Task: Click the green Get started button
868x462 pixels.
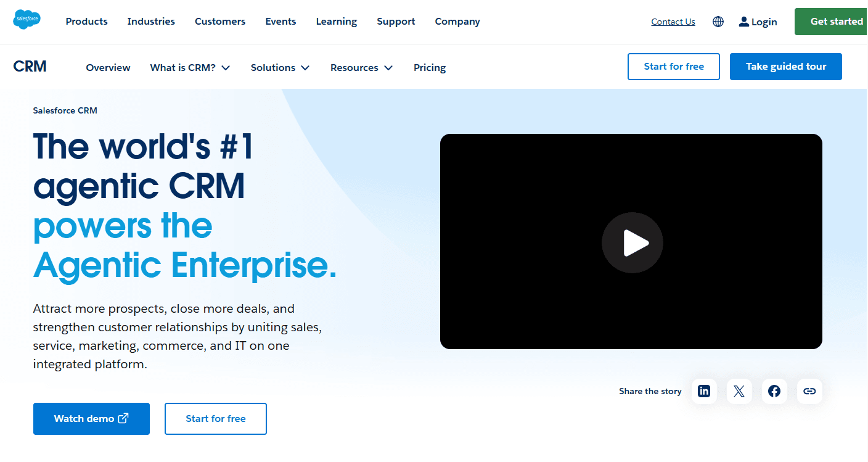Action: click(x=832, y=22)
